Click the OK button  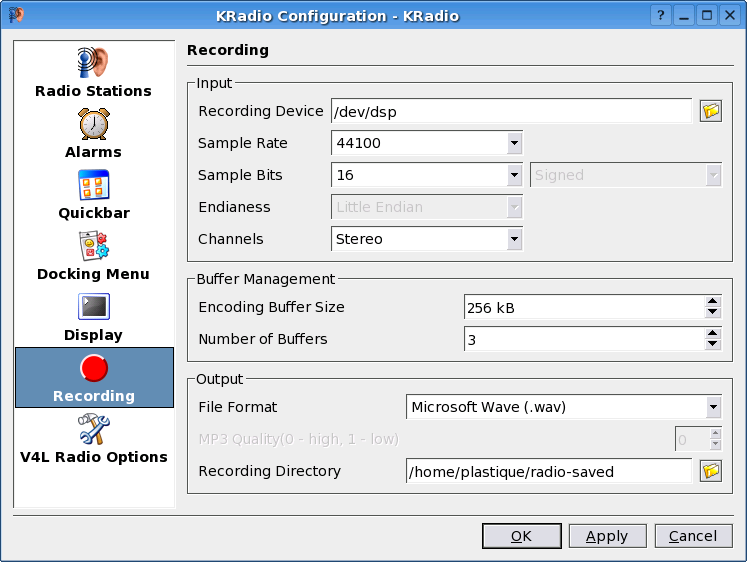click(x=522, y=536)
